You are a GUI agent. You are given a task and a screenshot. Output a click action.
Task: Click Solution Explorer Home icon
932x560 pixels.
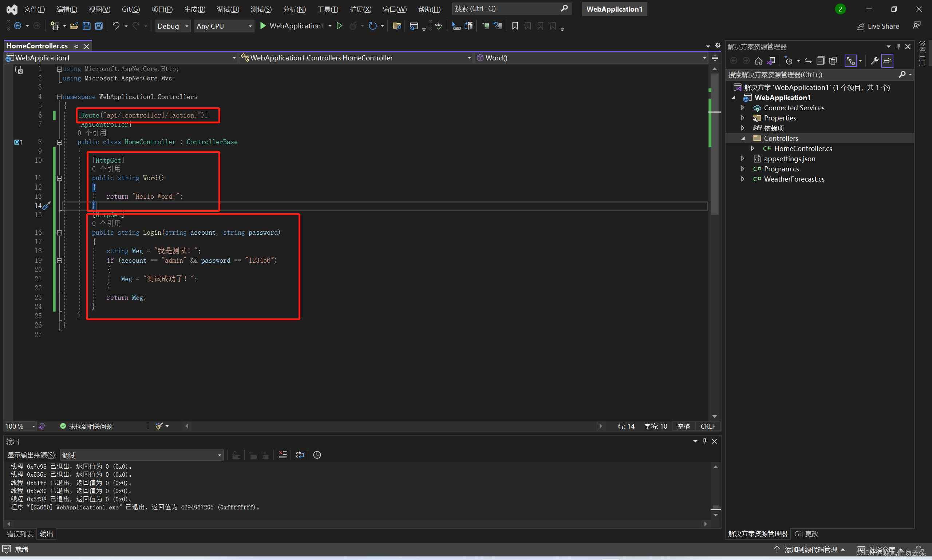[x=759, y=61]
